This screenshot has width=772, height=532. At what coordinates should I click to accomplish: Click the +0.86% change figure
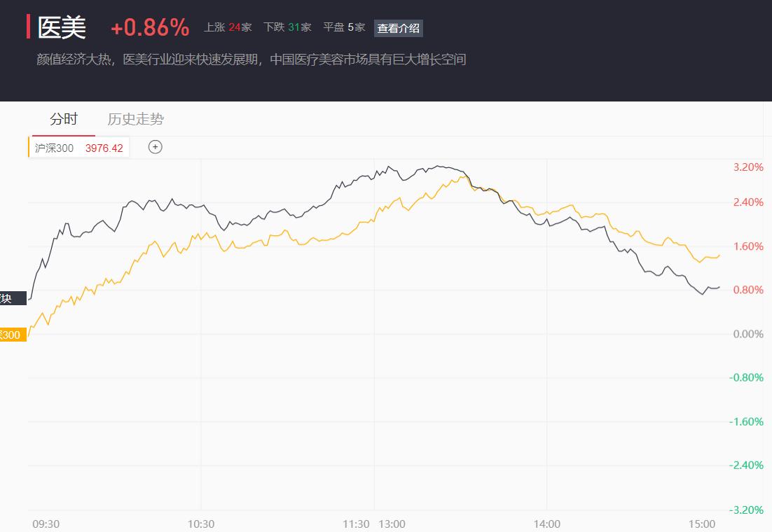click(150, 27)
